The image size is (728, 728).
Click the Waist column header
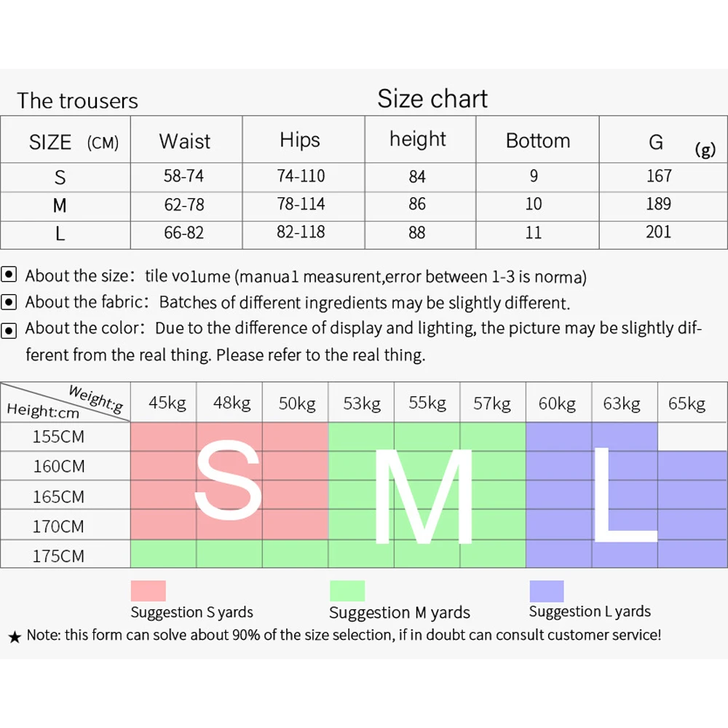click(185, 141)
